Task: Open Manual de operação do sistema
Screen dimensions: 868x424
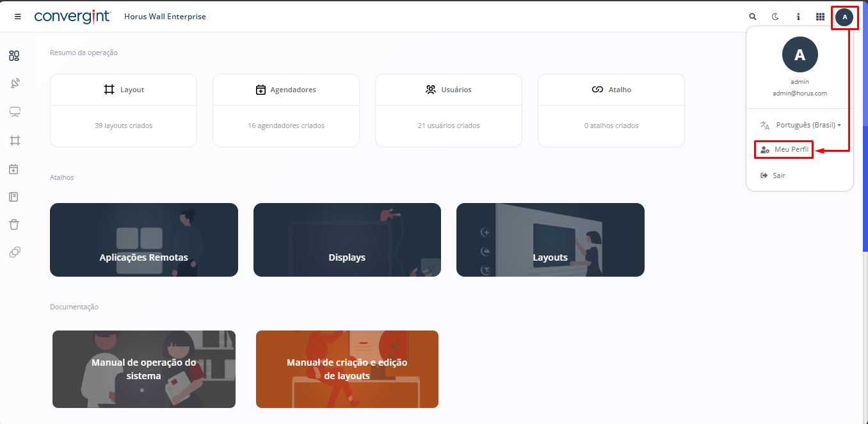Action: pyautogui.click(x=144, y=370)
